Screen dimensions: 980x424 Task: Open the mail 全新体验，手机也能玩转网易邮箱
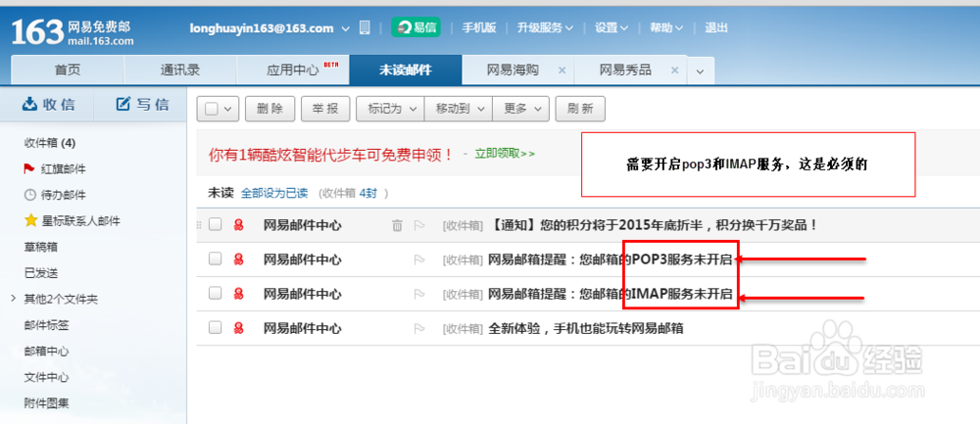coord(586,328)
